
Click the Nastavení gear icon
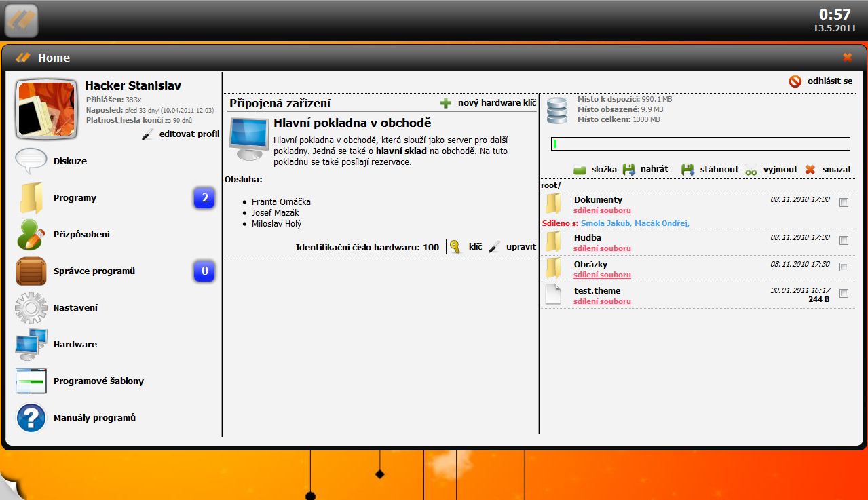click(31, 308)
